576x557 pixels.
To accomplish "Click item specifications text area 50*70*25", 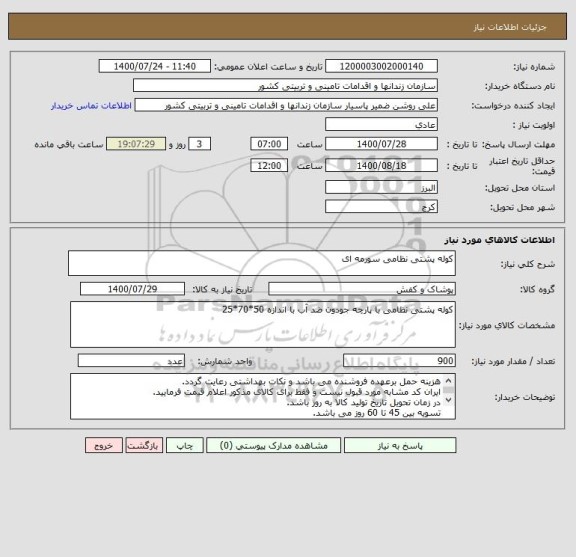I will 263,324.
